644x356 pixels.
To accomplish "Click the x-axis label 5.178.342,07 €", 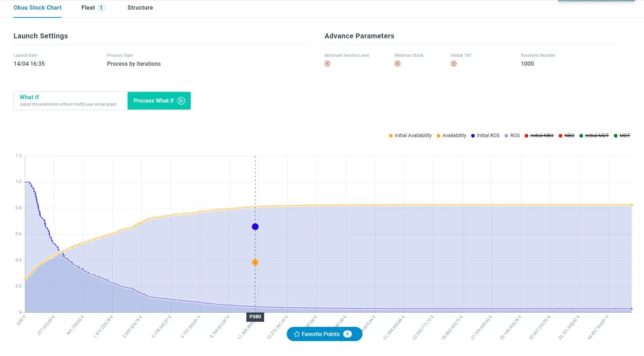I will point(162,326).
